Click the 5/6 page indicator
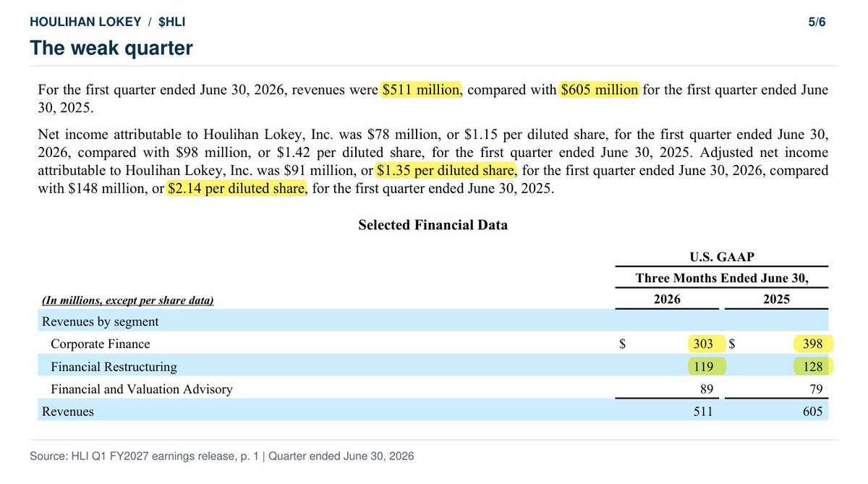This screenshot has width=868, height=484. (817, 22)
